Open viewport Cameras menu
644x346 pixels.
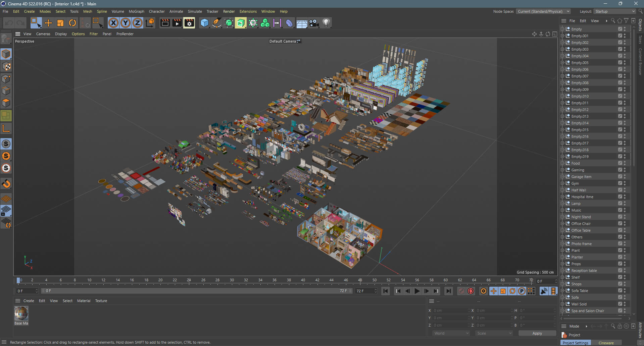coord(43,34)
